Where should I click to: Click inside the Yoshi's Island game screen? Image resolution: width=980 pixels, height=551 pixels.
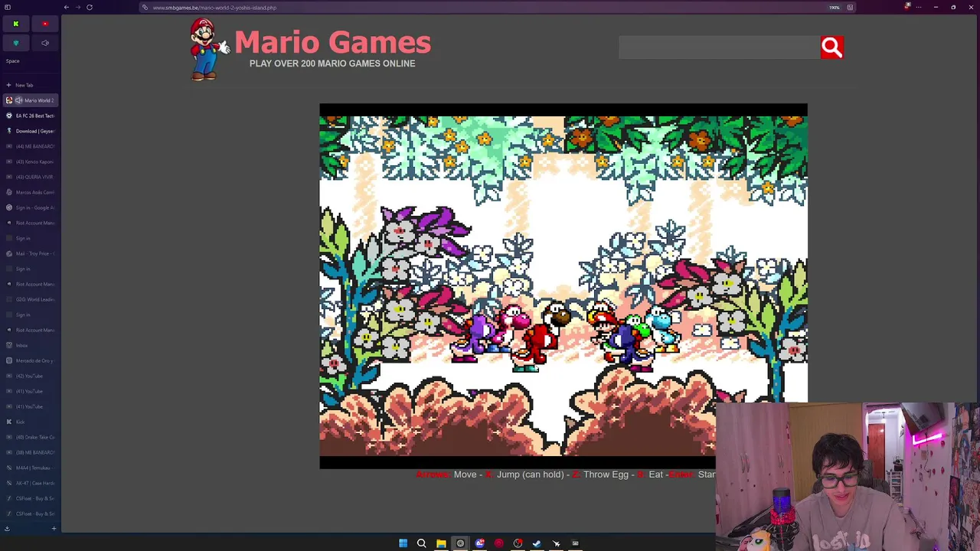click(563, 285)
